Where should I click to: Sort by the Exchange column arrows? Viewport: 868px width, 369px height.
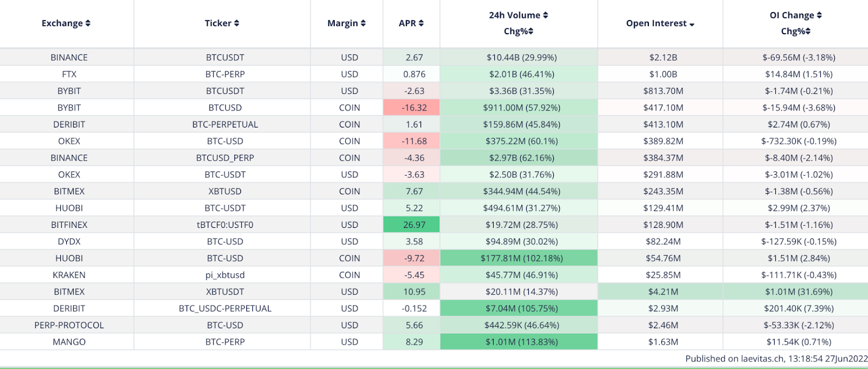(x=88, y=23)
